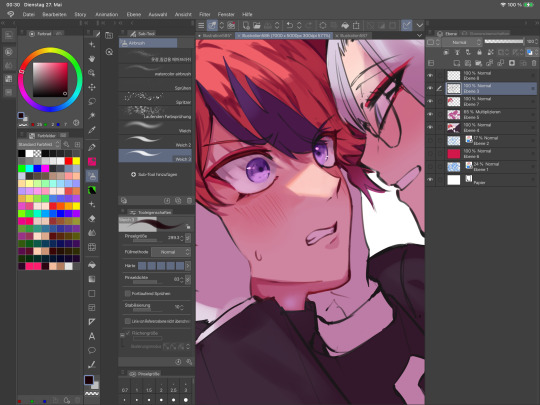Select the Auto Select magic wand tool
The height and width of the screenshot is (405, 540).
pos(92,116)
